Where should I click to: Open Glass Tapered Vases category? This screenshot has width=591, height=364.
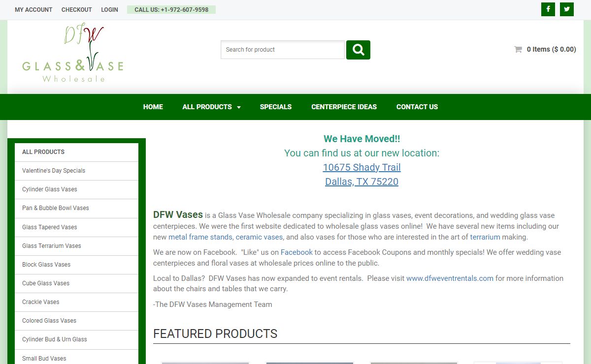[x=77, y=227]
